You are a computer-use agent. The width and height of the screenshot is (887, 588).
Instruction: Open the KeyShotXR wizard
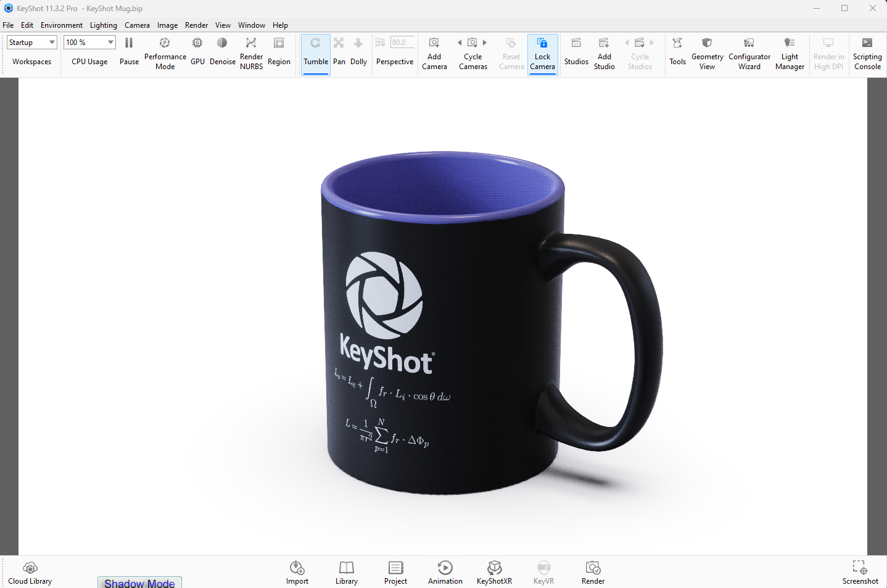pos(494,573)
